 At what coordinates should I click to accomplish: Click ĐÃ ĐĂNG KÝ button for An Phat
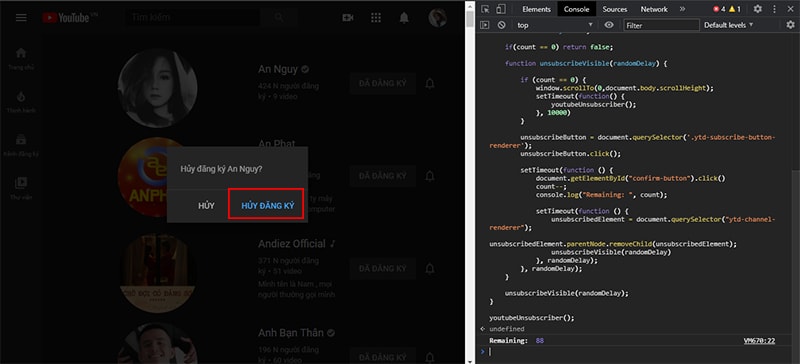coord(383,176)
